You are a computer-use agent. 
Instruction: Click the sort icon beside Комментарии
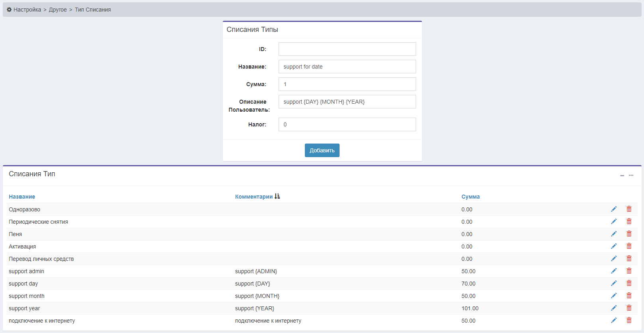coord(277,196)
